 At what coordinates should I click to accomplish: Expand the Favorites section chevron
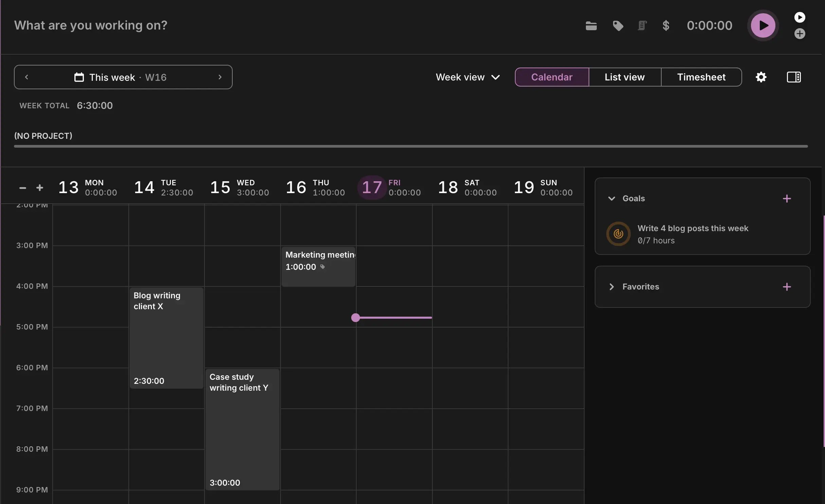[x=611, y=287]
